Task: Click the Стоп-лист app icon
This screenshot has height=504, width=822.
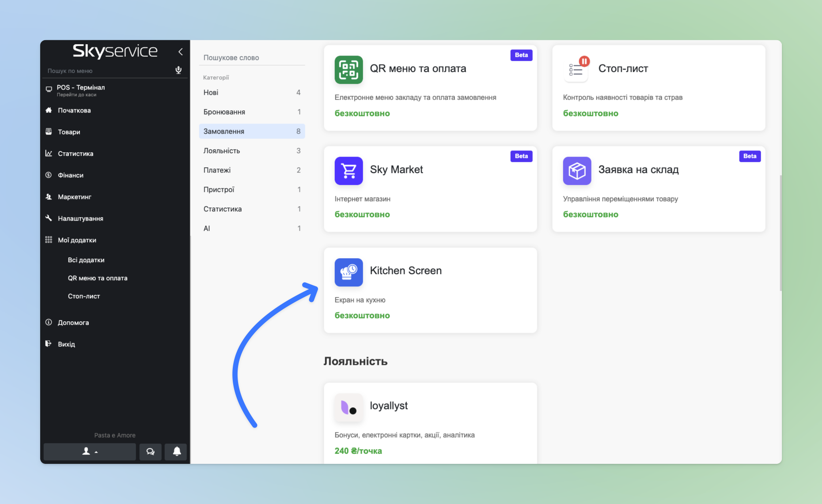Action: click(577, 70)
